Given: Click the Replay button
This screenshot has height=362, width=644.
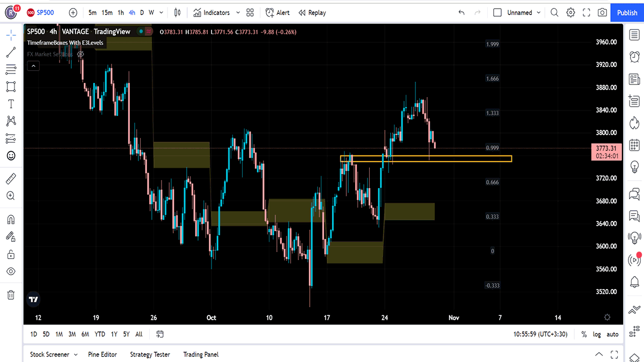Looking at the screenshot, I should [x=312, y=12].
